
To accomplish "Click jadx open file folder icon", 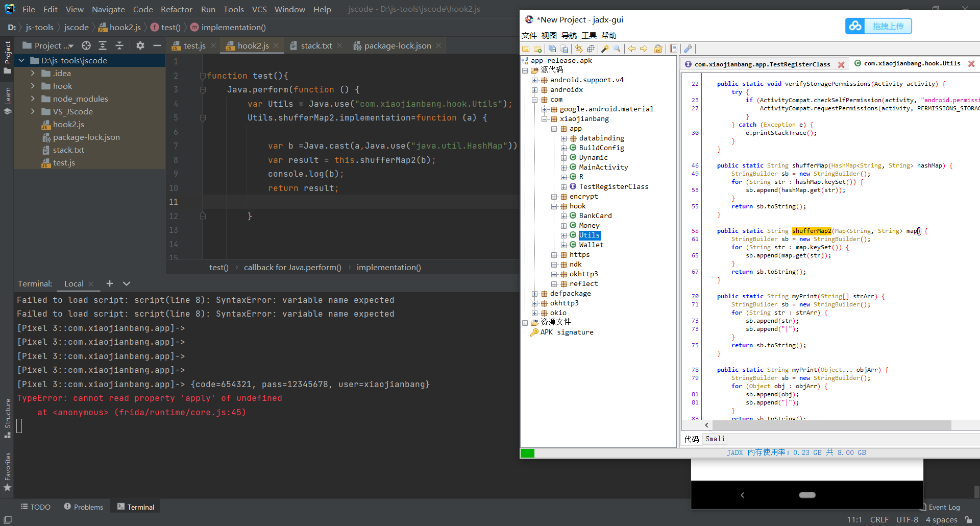I will click(x=526, y=49).
